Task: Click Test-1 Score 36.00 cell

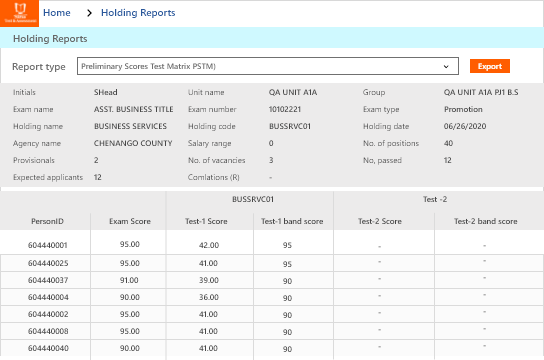Action: pos(209,297)
